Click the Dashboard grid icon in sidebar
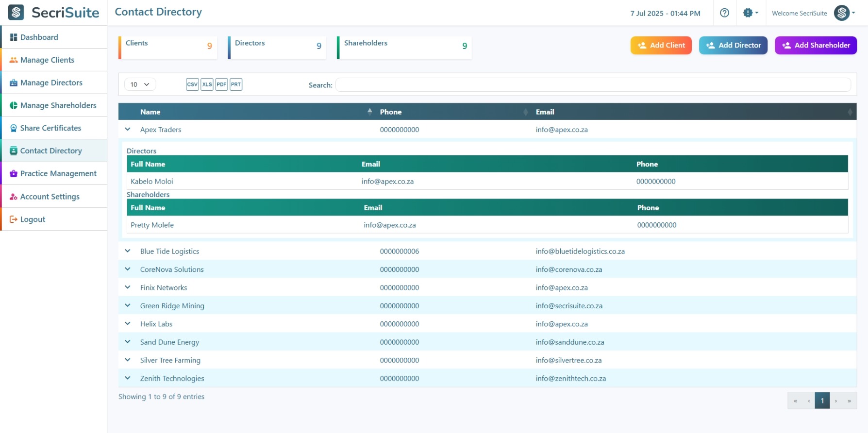The height and width of the screenshot is (433, 868). coord(14,37)
